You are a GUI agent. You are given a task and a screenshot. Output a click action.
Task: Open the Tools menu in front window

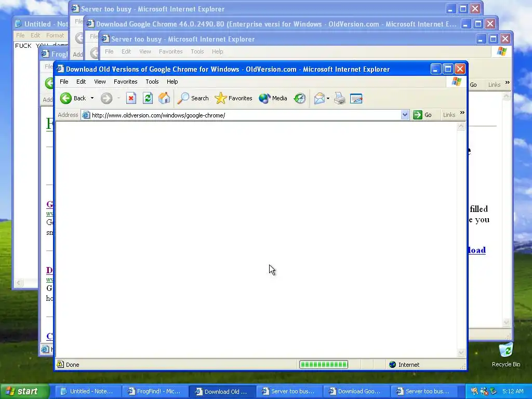152,82
